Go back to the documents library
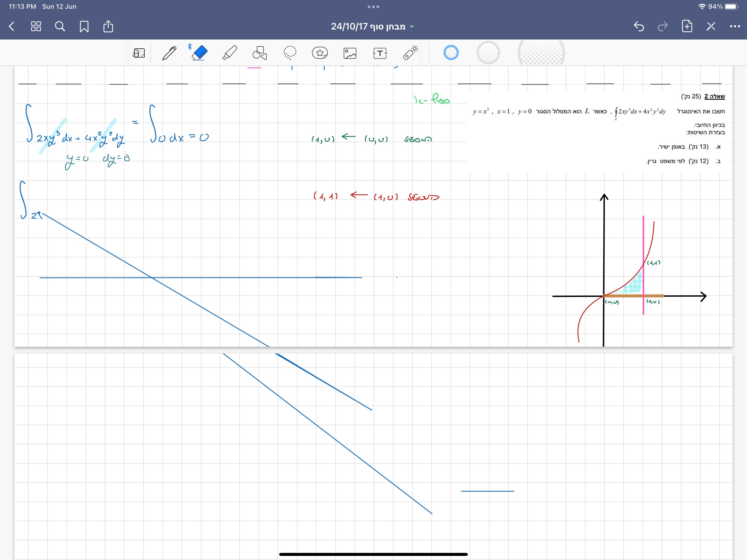The height and width of the screenshot is (560, 747). tap(12, 26)
